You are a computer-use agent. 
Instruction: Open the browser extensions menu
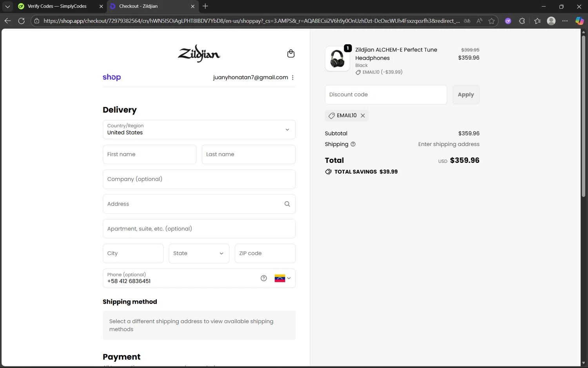click(x=522, y=21)
